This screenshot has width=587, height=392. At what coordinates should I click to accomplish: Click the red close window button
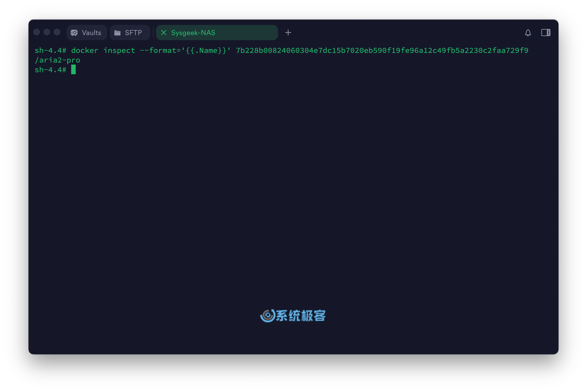coord(37,32)
